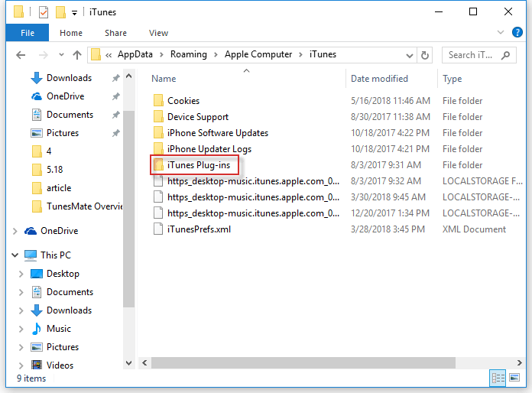The height and width of the screenshot is (393, 532).
Task: Open breadcrumb arrow after Apple Computer
Action: (x=300, y=54)
